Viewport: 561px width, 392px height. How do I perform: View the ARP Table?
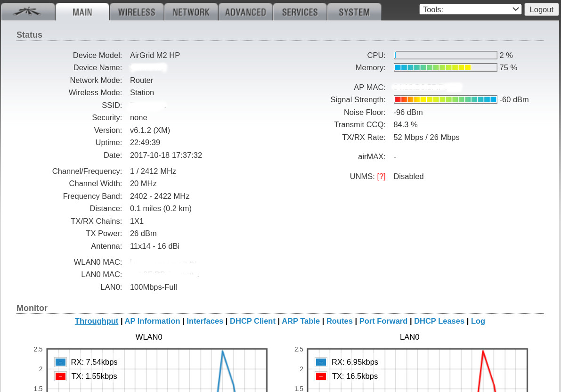click(x=301, y=321)
